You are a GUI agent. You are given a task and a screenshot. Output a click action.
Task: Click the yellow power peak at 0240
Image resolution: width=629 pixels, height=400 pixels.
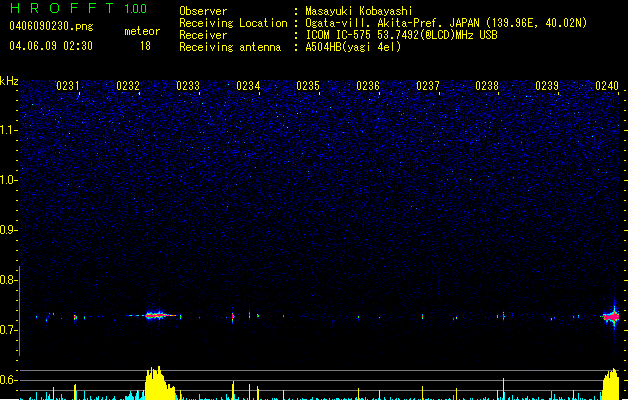click(611, 384)
